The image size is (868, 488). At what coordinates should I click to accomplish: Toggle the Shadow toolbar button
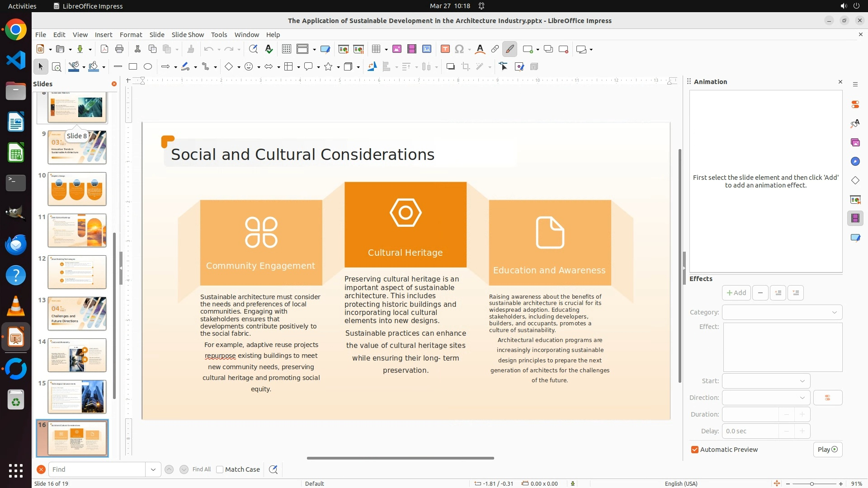point(450,67)
